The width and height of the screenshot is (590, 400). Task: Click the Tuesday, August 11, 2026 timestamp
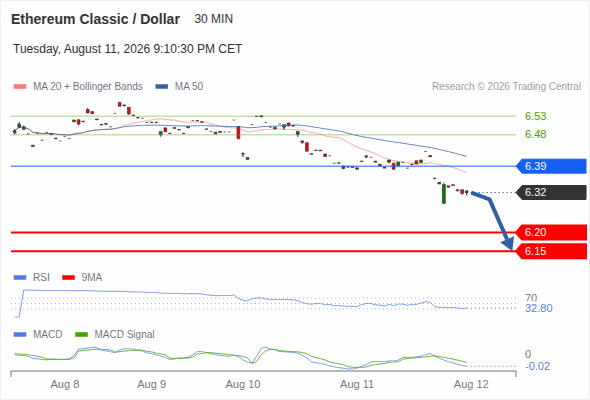[128, 49]
